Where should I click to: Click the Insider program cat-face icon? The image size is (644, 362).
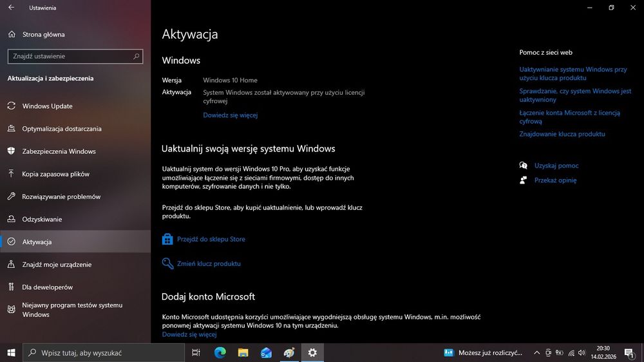(12, 309)
